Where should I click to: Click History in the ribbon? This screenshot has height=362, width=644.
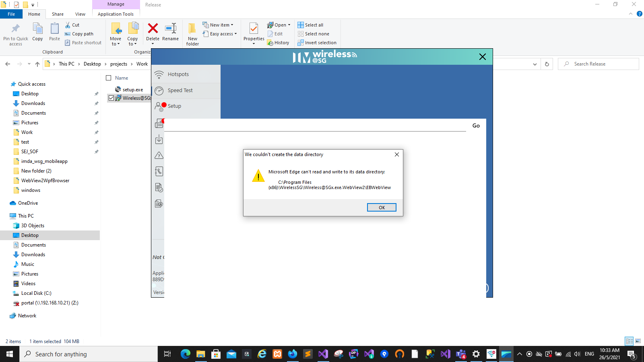tap(278, 43)
